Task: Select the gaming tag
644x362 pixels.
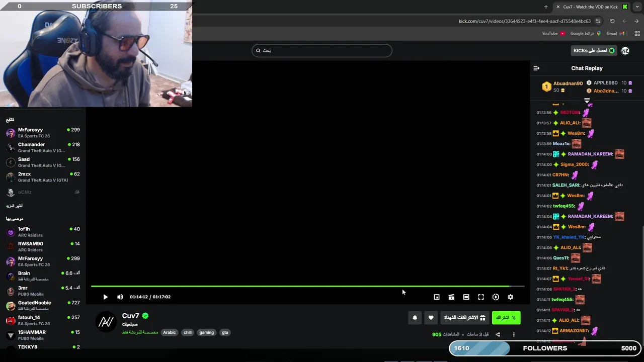Action: tap(207, 332)
